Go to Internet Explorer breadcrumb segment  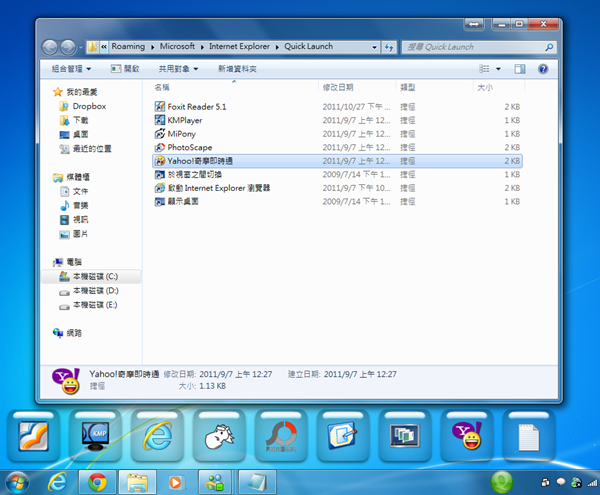pos(239,46)
